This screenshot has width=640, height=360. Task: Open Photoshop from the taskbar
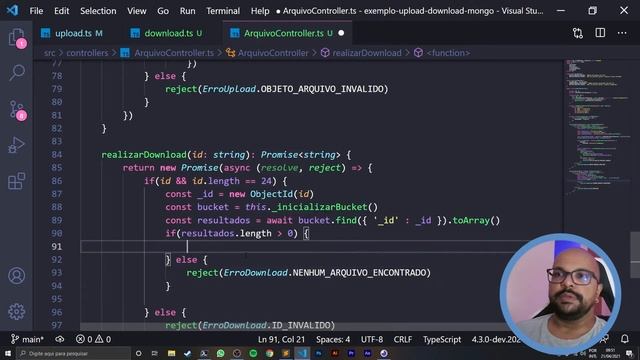point(318,353)
